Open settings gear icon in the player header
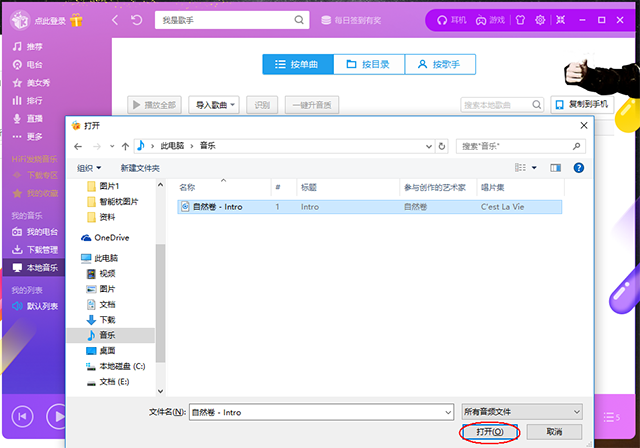The height and width of the screenshot is (448, 640). pyautogui.click(x=540, y=20)
